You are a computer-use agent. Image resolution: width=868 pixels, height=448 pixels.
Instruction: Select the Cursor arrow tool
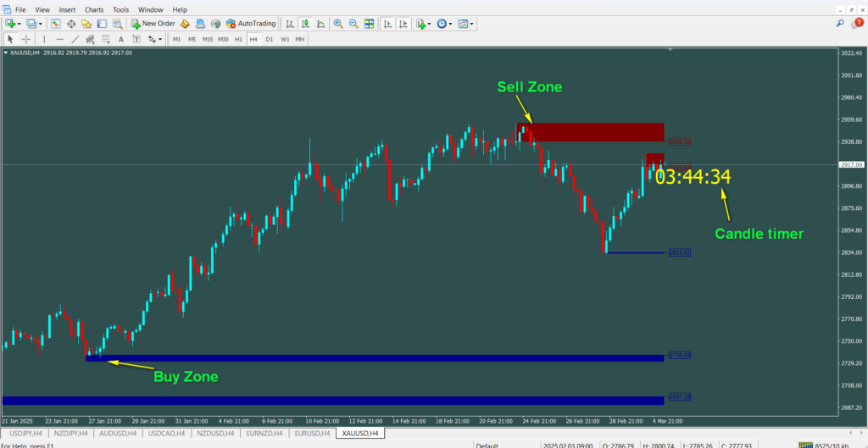tap(10, 39)
